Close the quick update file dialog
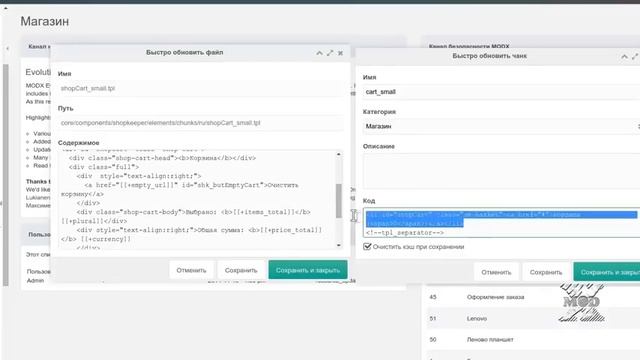Viewport: 640px width, 360px height. click(x=340, y=53)
